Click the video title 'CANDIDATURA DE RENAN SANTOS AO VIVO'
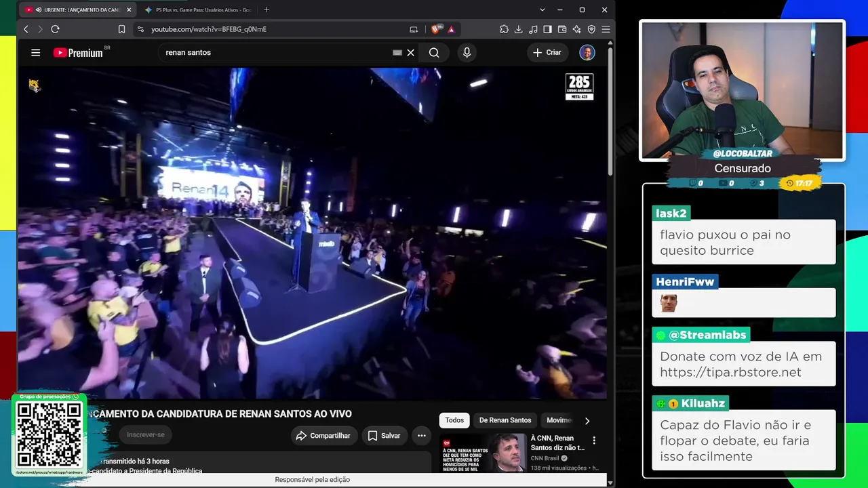 219,413
